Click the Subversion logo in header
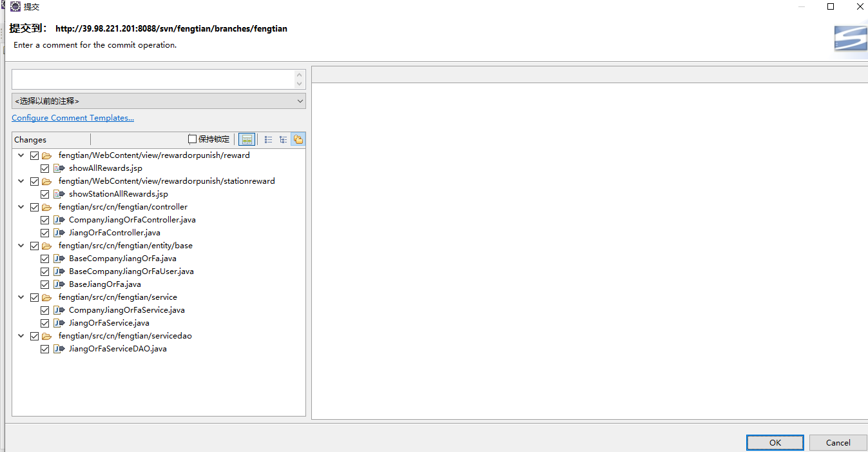 point(850,40)
